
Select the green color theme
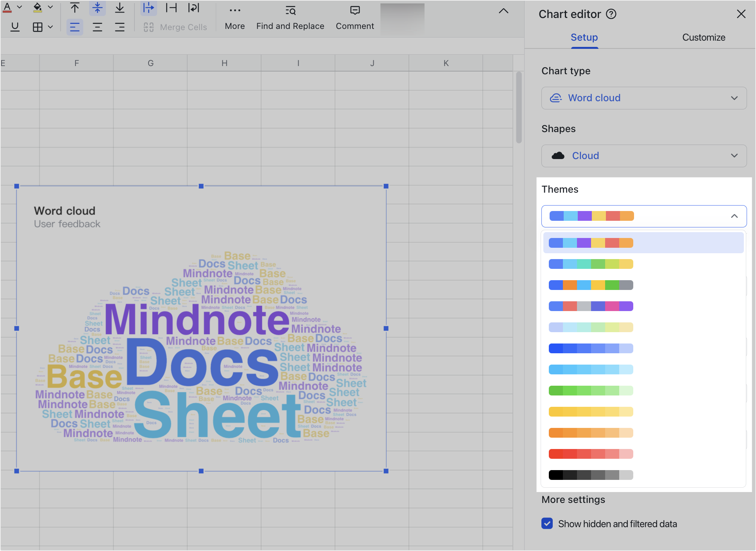click(591, 390)
